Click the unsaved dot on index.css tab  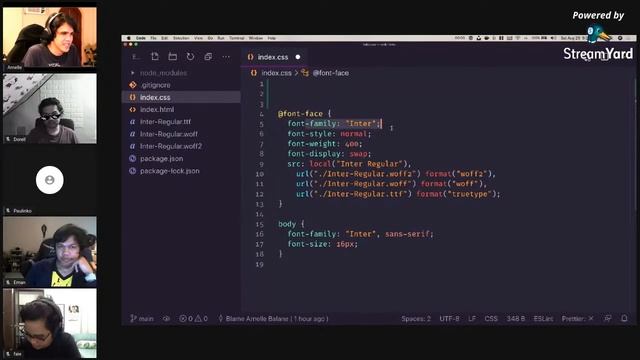coord(298,57)
